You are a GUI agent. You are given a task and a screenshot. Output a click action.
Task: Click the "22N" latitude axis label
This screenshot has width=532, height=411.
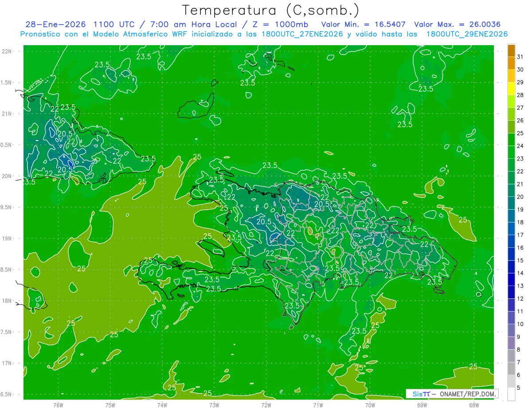click(x=8, y=51)
